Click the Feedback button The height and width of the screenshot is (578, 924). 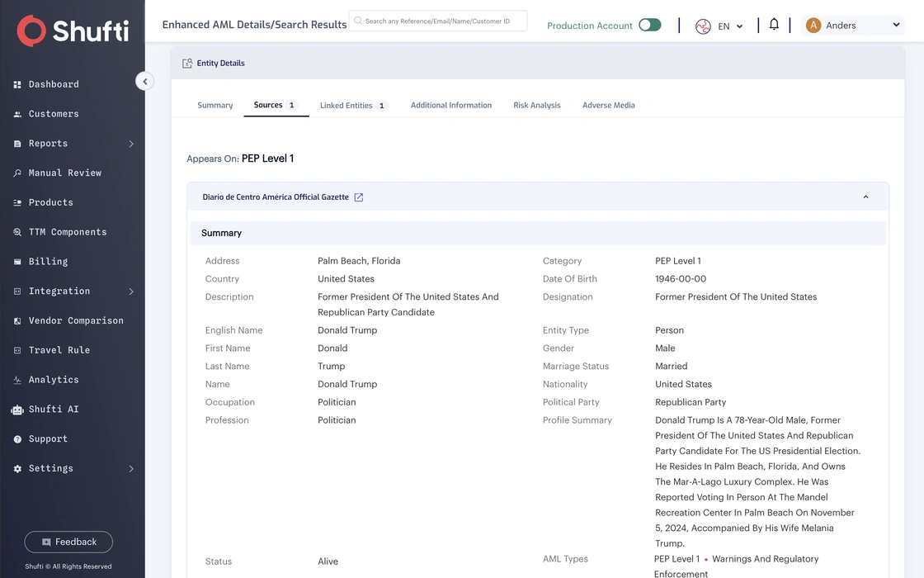coord(68,542)
